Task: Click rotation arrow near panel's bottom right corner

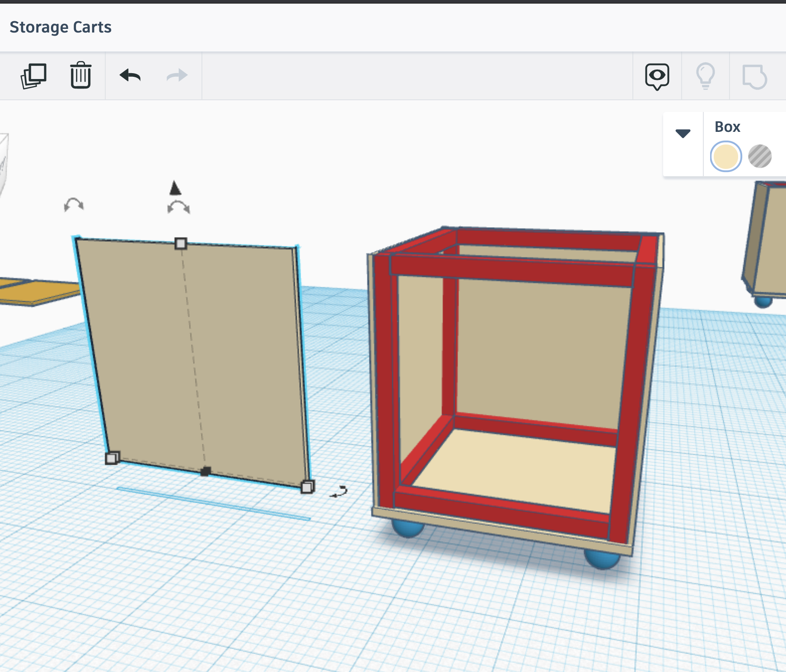Action: tap(339, 492)
